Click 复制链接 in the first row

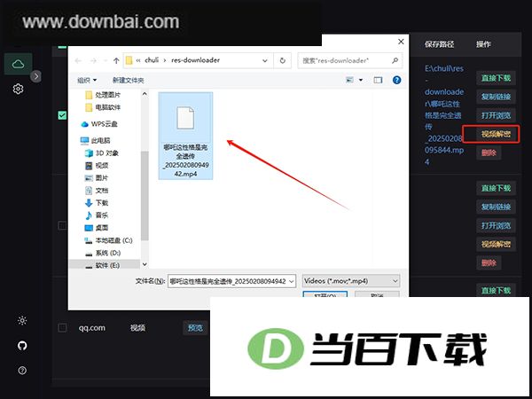tap(496, 97)
